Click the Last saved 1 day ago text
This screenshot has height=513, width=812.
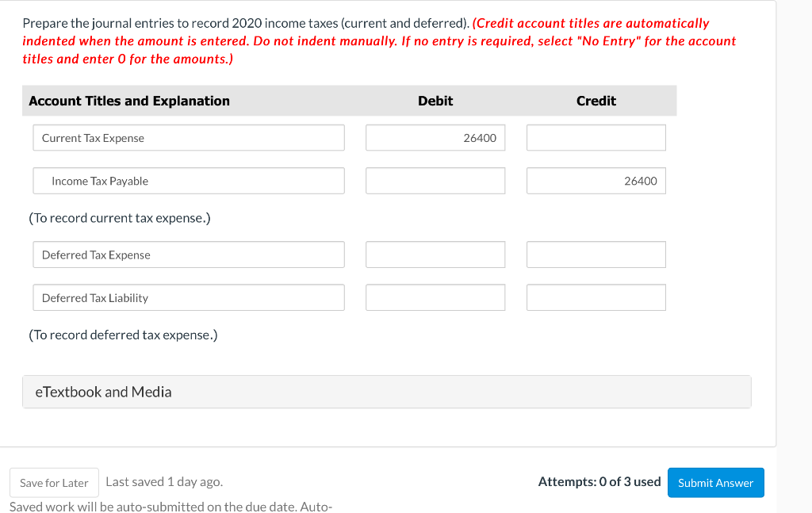pyautogui.click(x=164, y=481)
